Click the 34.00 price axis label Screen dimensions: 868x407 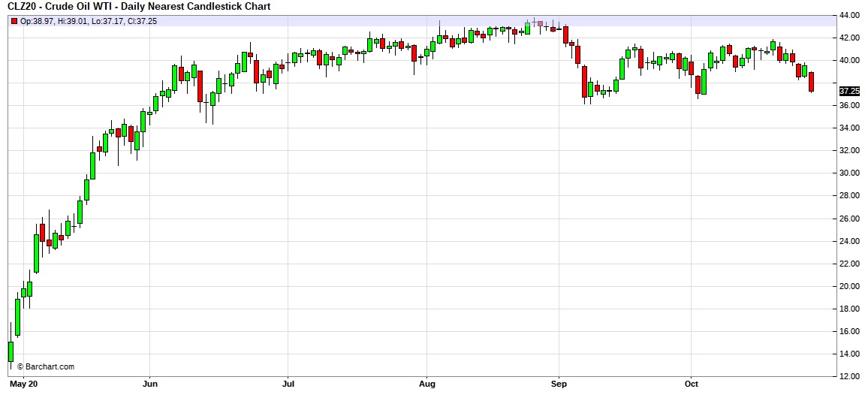coord(850,128)
